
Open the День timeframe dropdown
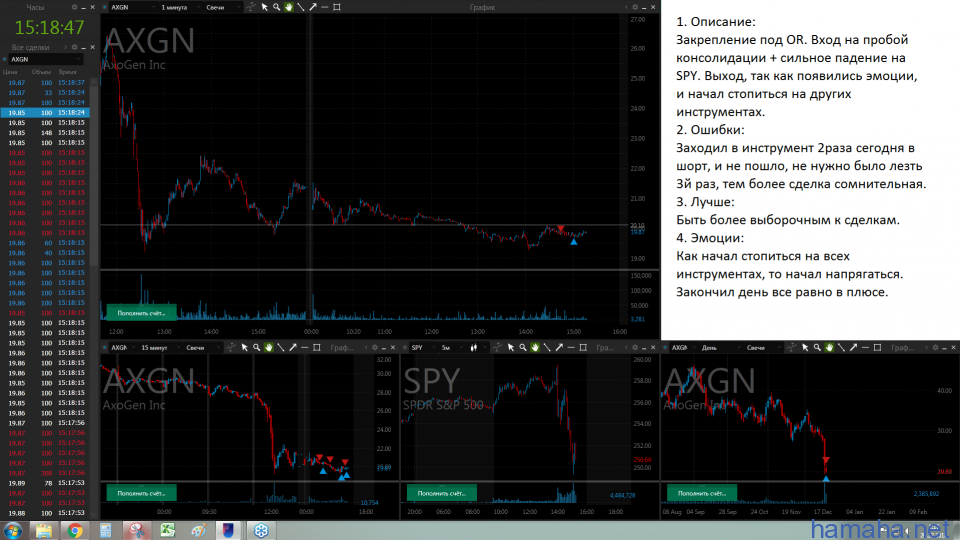tap(721, 347)
